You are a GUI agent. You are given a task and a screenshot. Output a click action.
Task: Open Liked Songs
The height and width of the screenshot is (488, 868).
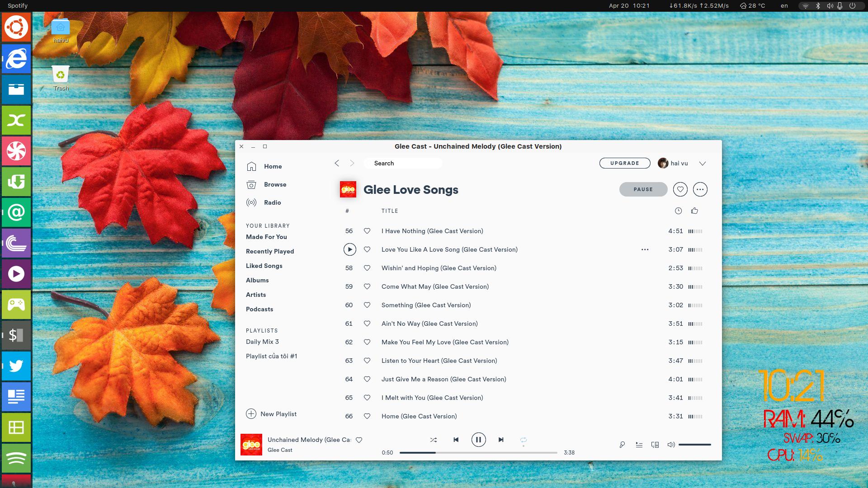pyautogui.click(x=264, y=266)
